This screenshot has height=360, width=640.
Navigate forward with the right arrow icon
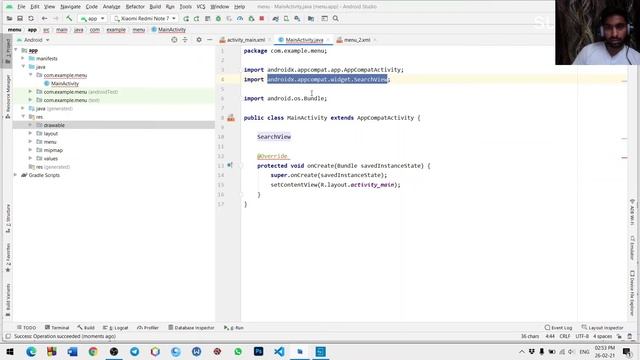(x=56, y=18)
